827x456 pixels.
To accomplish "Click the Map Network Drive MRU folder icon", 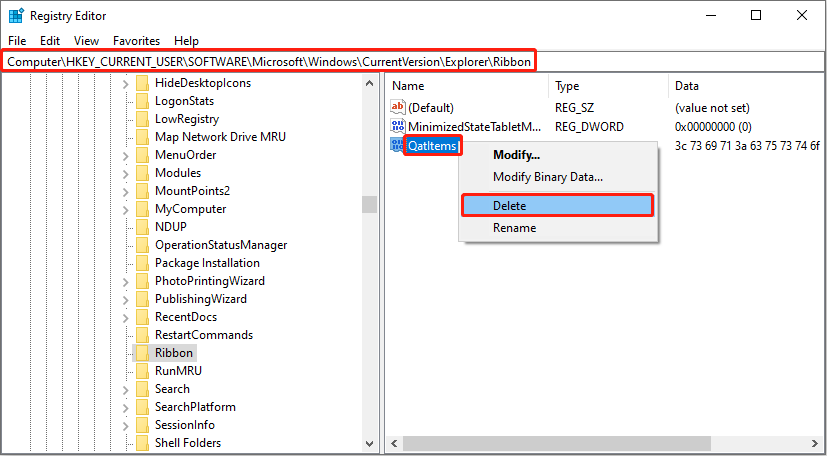I will [x=142, y=137].
